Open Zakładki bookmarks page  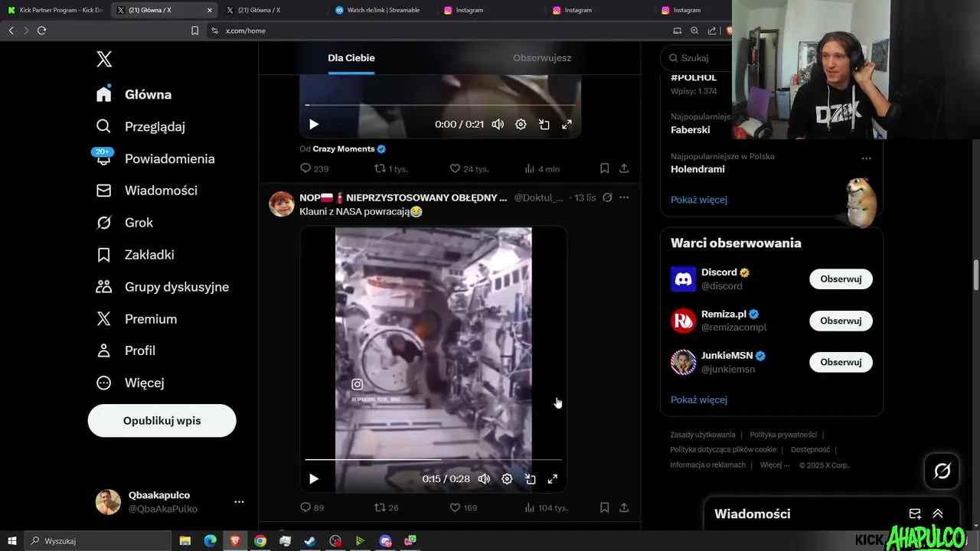(x=136, y=255)
